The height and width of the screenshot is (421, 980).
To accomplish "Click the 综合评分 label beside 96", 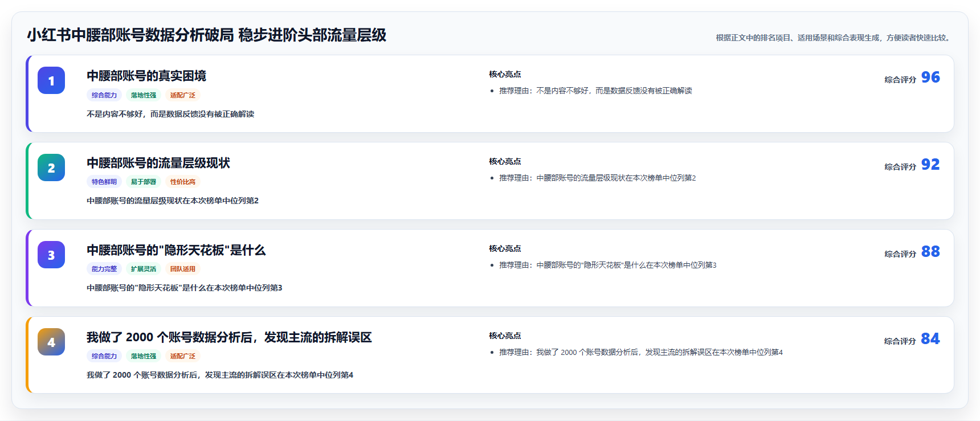I will pyautogui.click(x=900, y=80).
